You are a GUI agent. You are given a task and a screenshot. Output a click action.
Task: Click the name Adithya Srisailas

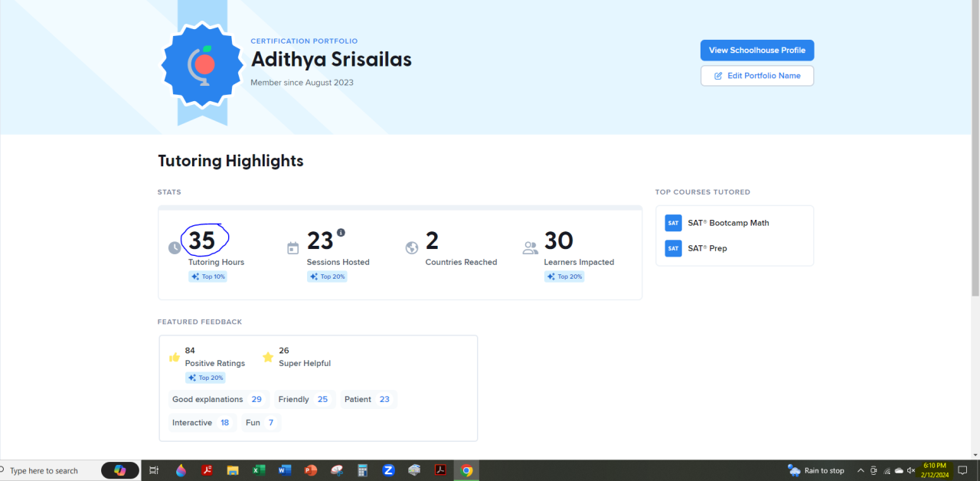[332, 59]
